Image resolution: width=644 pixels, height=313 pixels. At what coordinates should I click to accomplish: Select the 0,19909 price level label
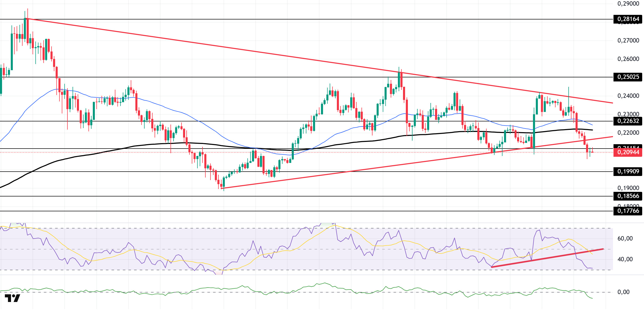(x=628, y=172)
